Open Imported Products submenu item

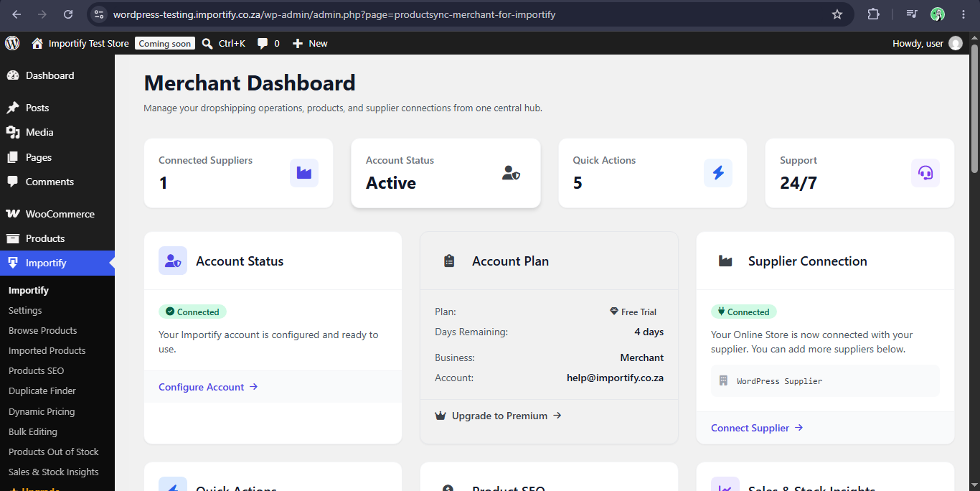click(47, 350)
